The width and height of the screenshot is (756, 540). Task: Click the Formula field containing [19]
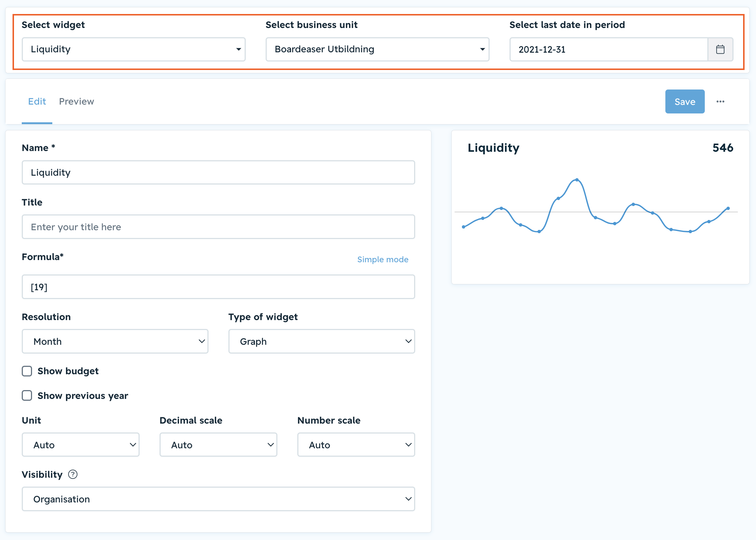pyautogui.click(x=218, y=287)
